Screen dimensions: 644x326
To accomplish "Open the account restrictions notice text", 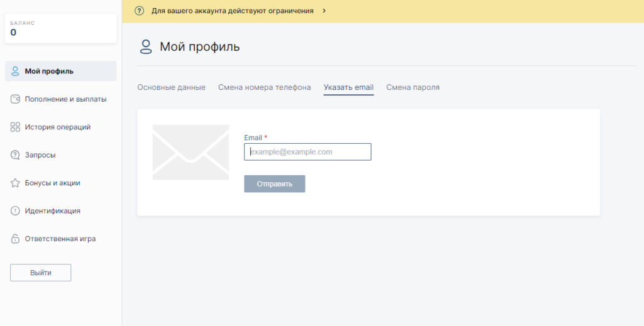I will pyautogui.click(x=233, y=11).
